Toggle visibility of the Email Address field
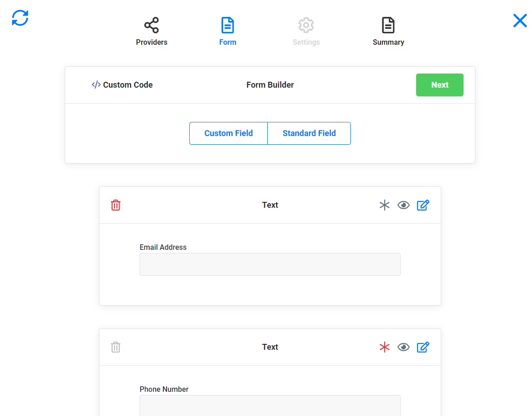This screenshot has width=532, height=416. [x=403, y=205]
